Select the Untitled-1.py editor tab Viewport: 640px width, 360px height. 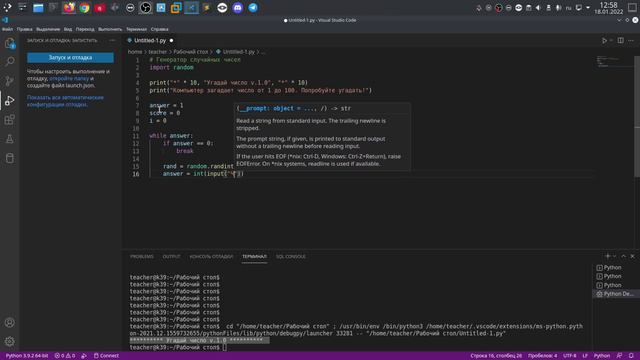coord(150,40)
